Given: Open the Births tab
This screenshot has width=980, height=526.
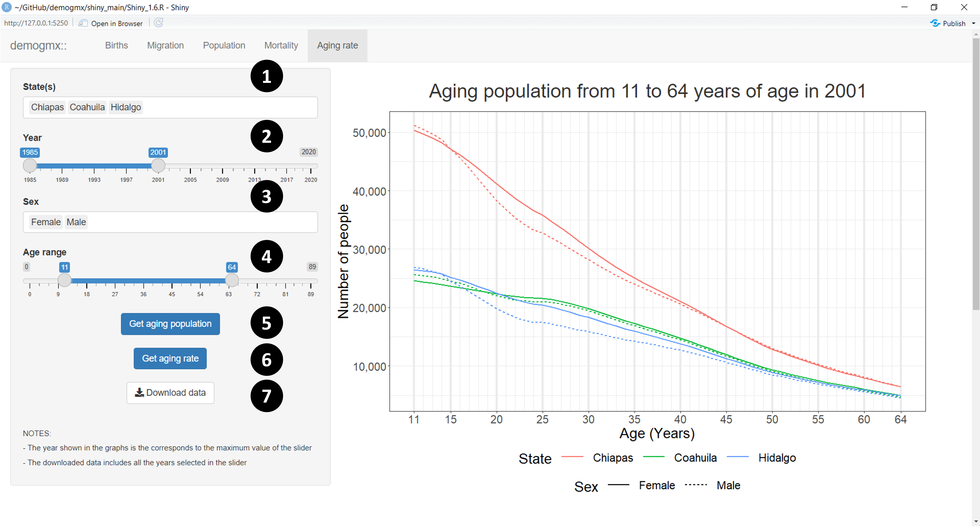Looking at the screenshot, I should (116, 45).
